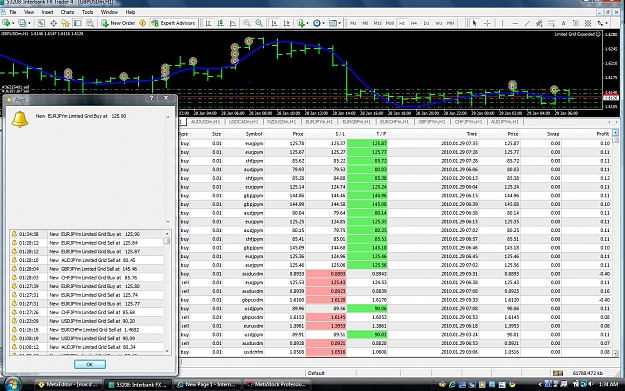
Task: Click the trade table scrollbar up arrow
Action: pos(615,133)
